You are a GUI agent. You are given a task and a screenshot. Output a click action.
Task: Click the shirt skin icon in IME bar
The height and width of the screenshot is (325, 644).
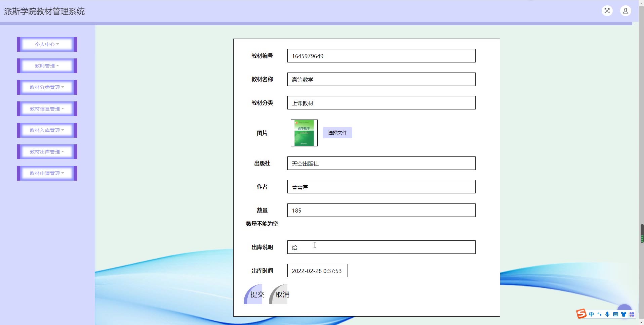pyautogui.click(x=623, y=314)
